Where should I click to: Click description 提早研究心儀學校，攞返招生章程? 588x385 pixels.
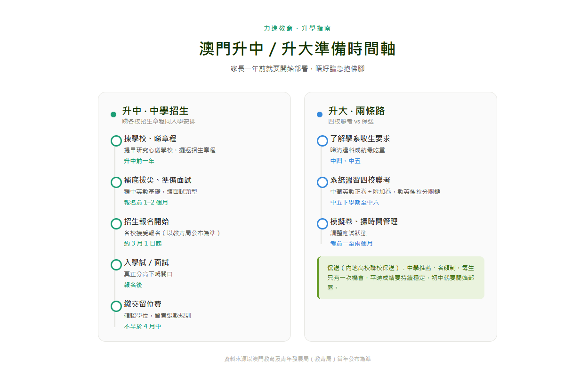pyautogui.click(x=169, y=150)
